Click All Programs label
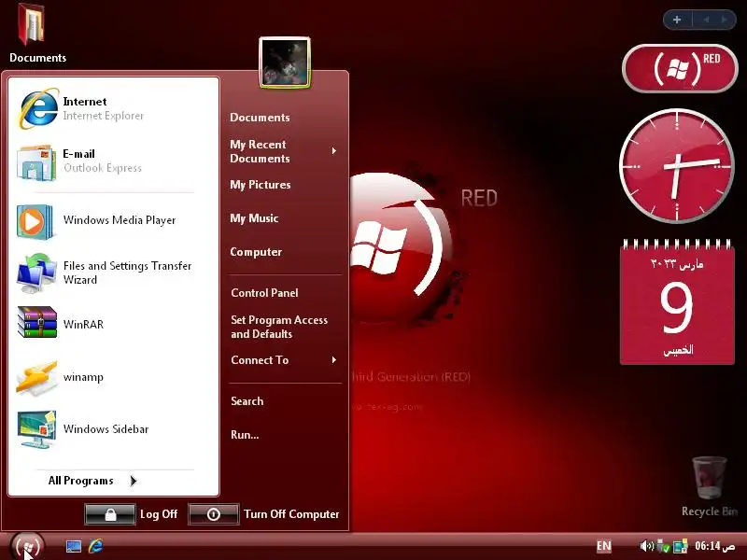Screen dimensions: 747x560 [x=80, y=481]
